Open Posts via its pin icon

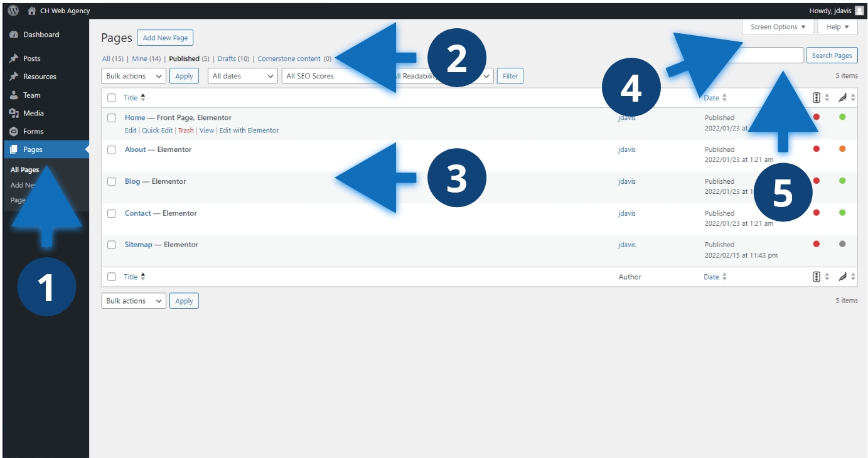tap(14, 58)
